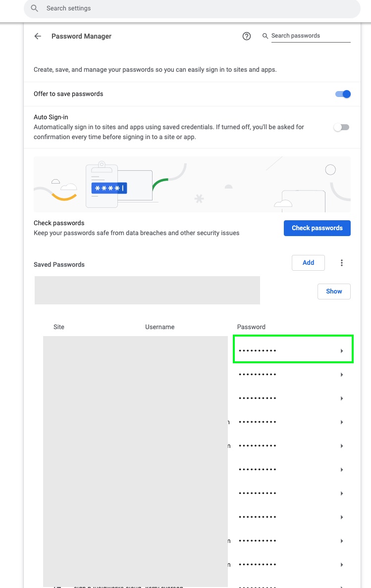Expand the fourth password row arrow
371x588 pixels.
click(342, 422)
